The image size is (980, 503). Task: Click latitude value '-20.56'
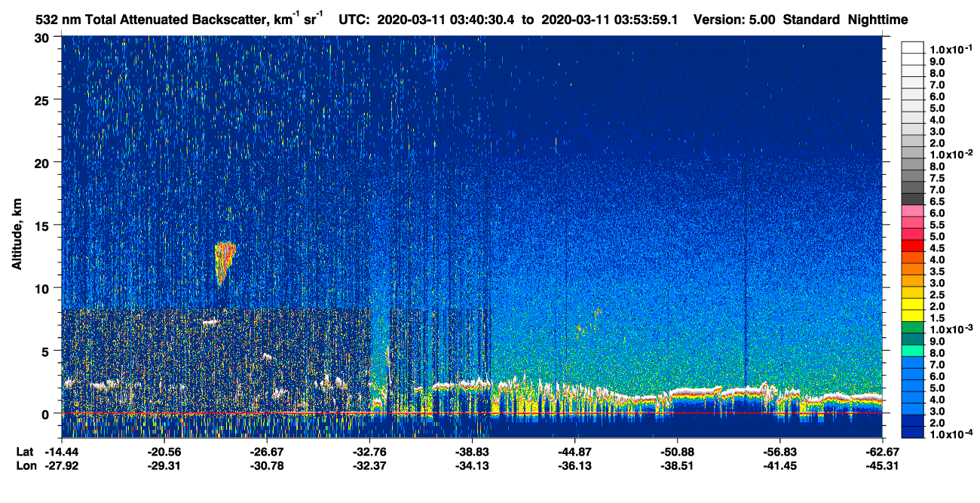coord(164,451)
